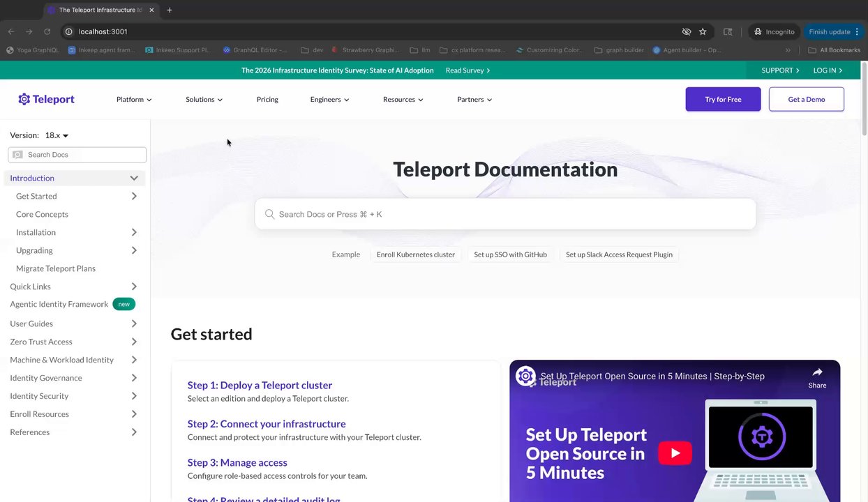Close the Teleport Infrastructure tab

coord(151,10)
